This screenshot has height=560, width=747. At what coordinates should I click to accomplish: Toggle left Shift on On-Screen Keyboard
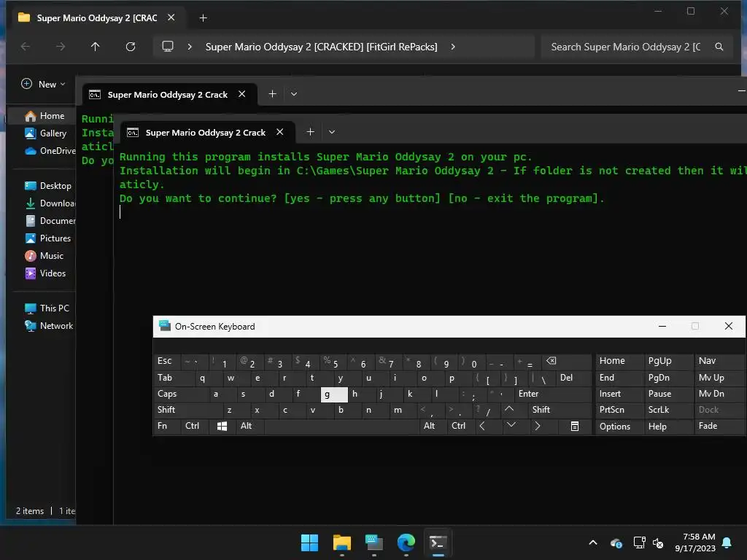(x=188, y=410)
